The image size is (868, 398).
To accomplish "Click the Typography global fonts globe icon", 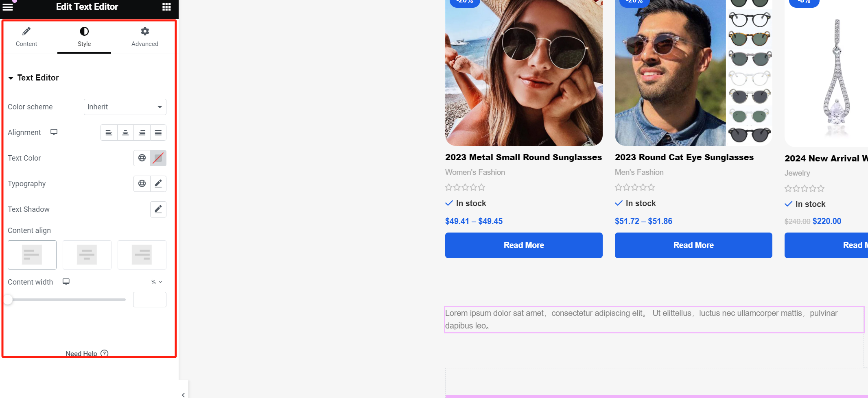I will coord(142,184).
